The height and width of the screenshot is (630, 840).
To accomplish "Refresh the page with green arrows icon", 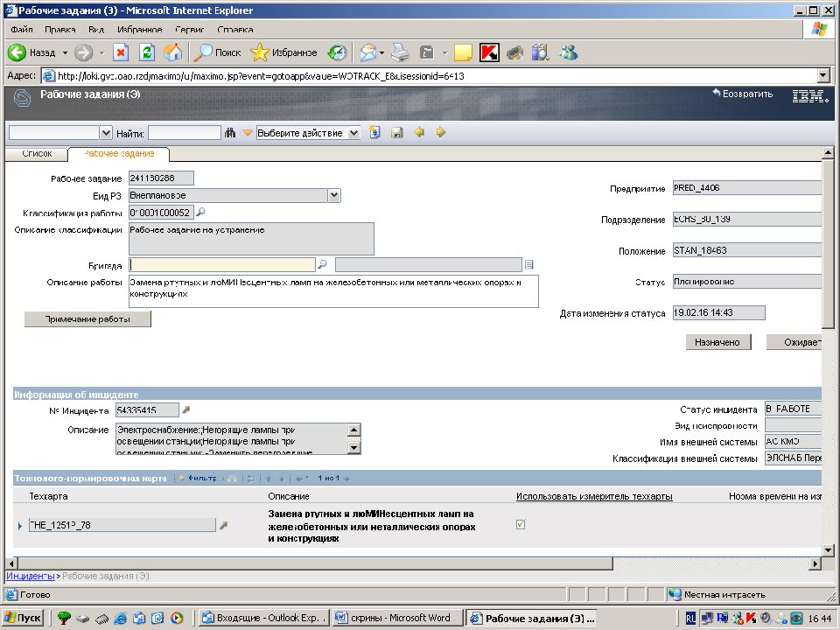I will (147, 52).
